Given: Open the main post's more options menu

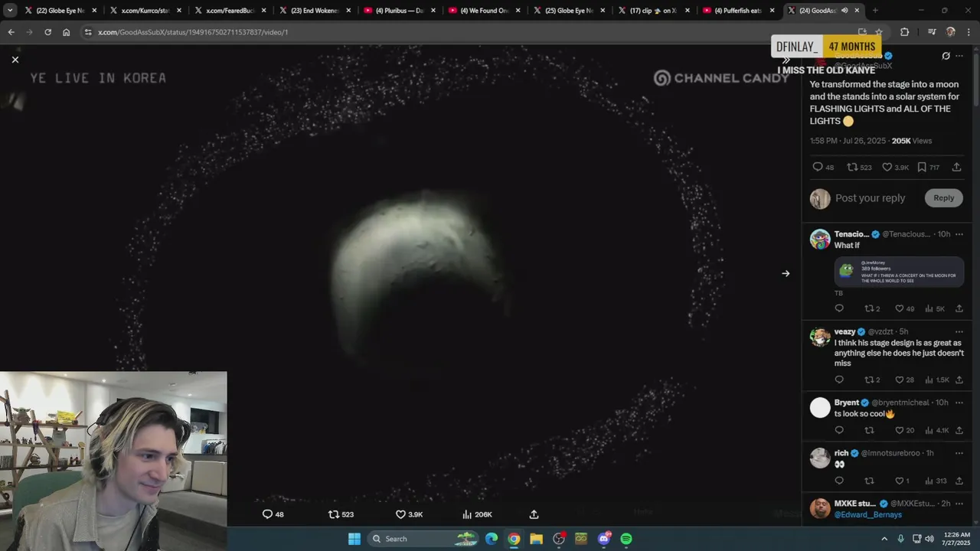Looking at the screenshot, I should click(x=959, y=56).
